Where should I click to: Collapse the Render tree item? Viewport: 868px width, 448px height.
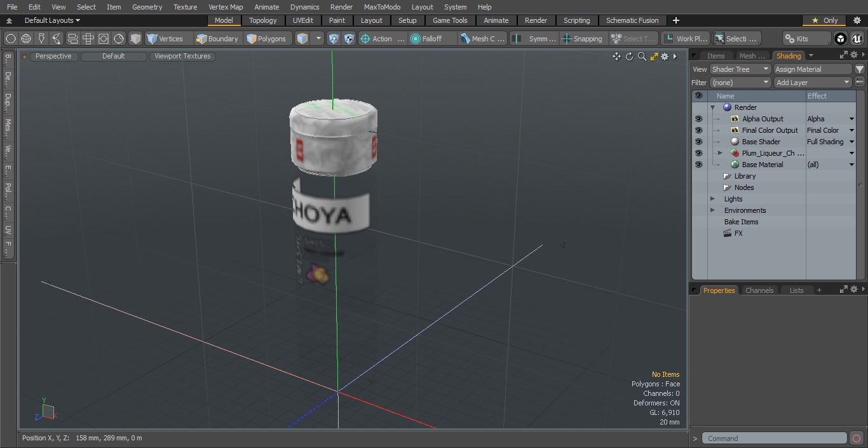pyautogui.click(x=713, y=107)
